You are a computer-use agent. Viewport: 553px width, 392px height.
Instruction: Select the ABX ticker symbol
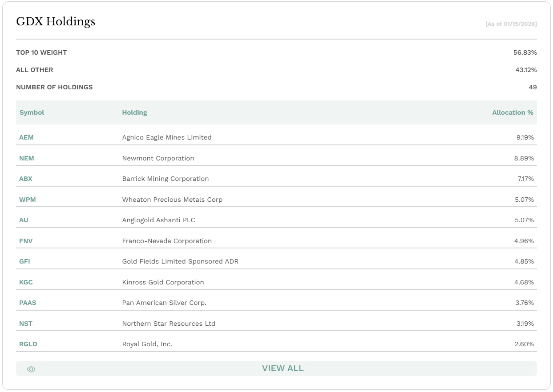coord(26,179)
